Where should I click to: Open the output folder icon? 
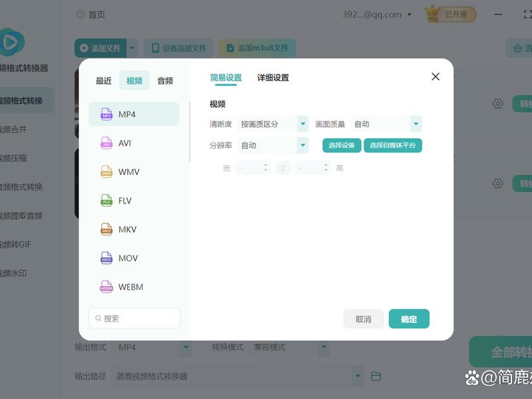tap(376, 376)
